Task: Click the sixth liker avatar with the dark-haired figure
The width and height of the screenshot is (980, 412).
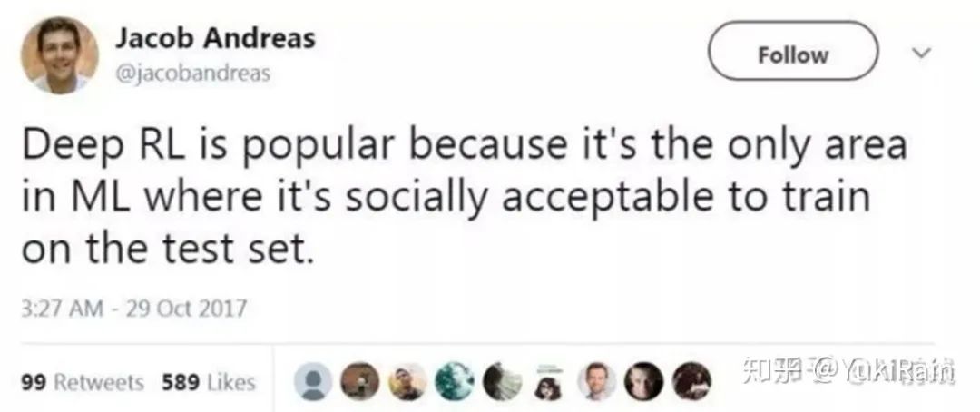Action: 549,382
